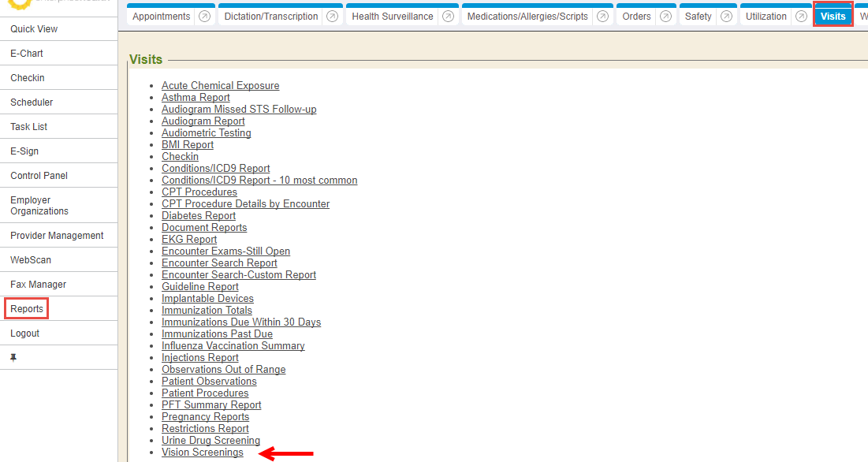The image size is (868, 462).
Task: Select Reports in the left sidebar
Action: click(x=27, y=309)
